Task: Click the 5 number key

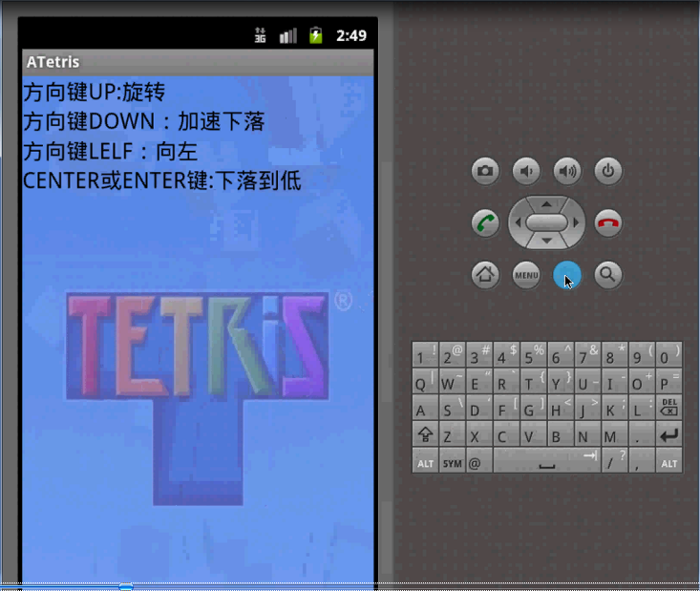Action: [534, 354]
